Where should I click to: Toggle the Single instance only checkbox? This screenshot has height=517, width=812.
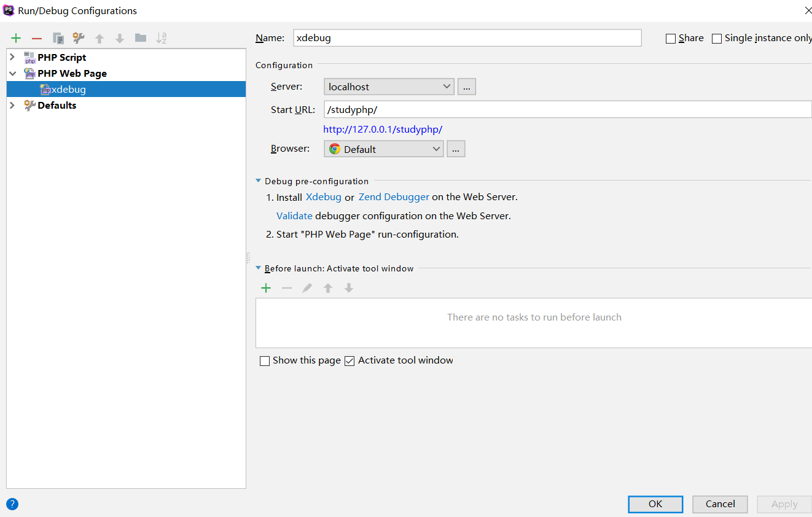point(717,39)
